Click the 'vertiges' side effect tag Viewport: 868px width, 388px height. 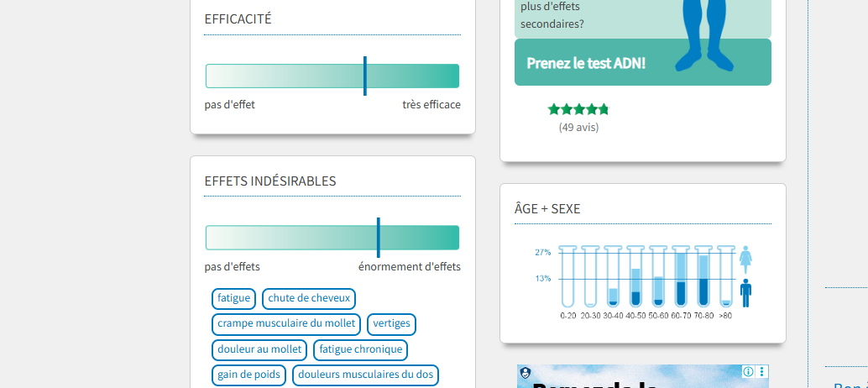pos(391,324)
